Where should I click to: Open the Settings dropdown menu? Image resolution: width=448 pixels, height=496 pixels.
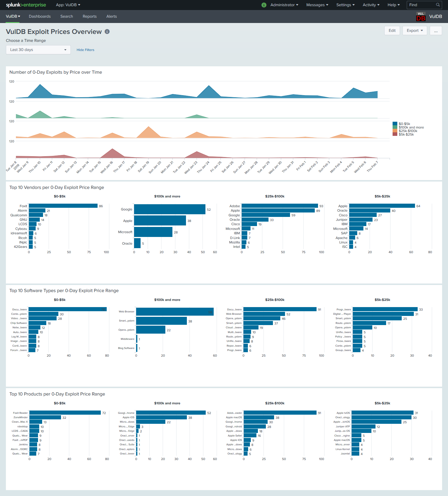[345, 5]
